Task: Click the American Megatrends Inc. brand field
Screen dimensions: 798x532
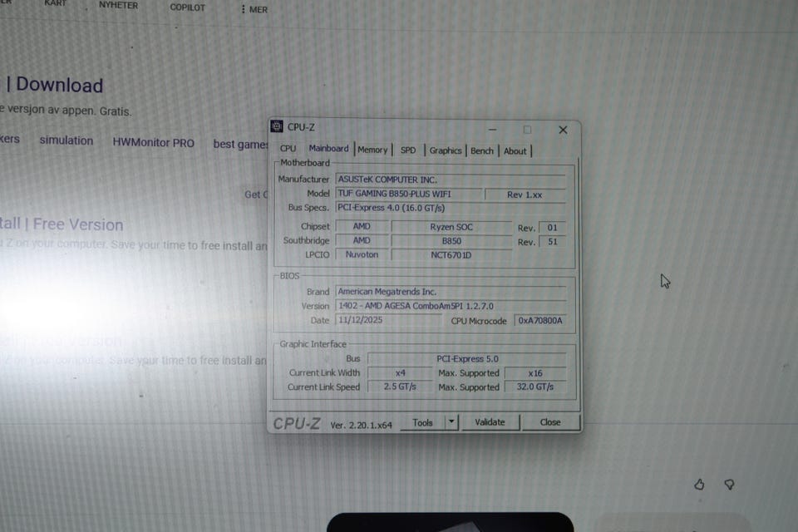Action: click(x=451, y=292)
